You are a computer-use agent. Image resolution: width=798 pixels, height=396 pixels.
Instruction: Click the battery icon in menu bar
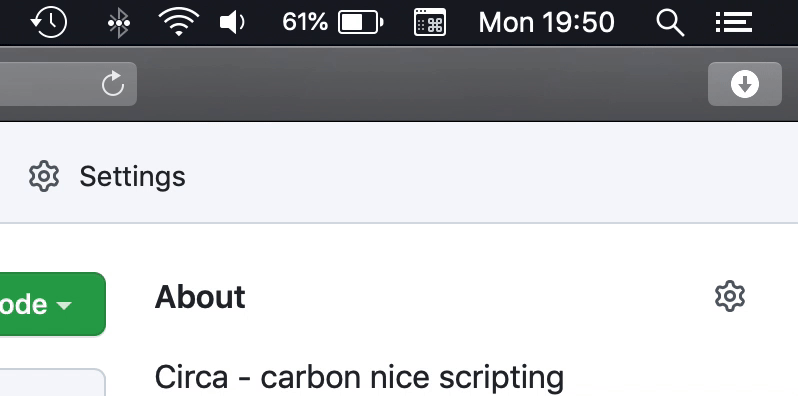(361, 22)
